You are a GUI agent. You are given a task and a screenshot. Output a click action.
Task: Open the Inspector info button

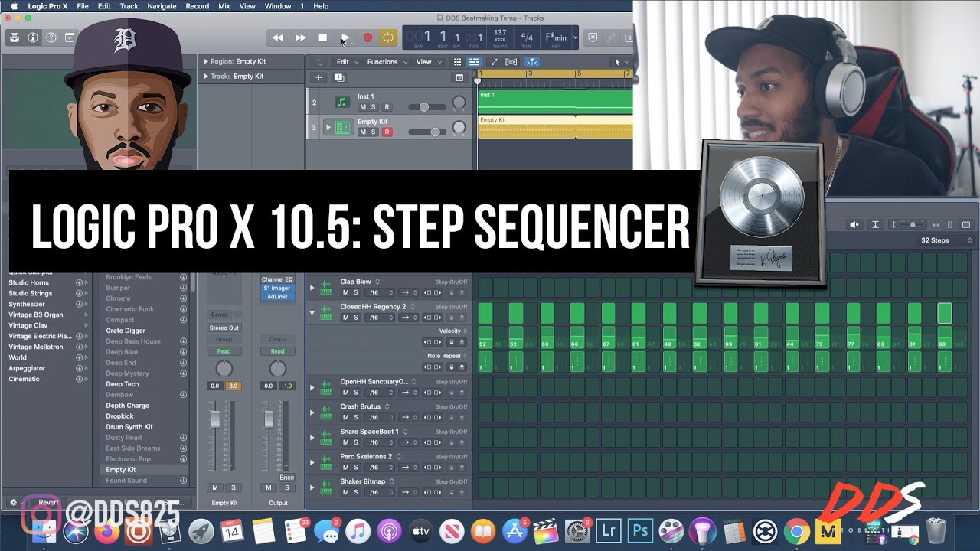(x=33, y=37)
